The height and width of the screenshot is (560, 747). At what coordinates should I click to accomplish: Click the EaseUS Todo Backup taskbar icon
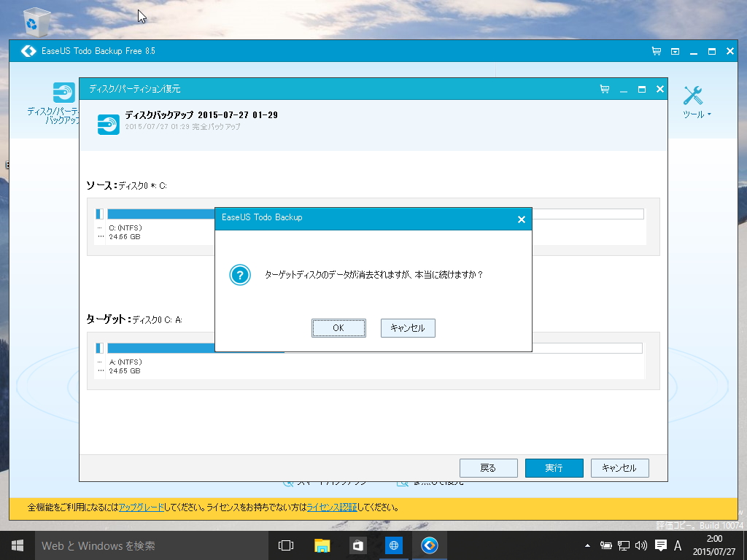point(430,545)
